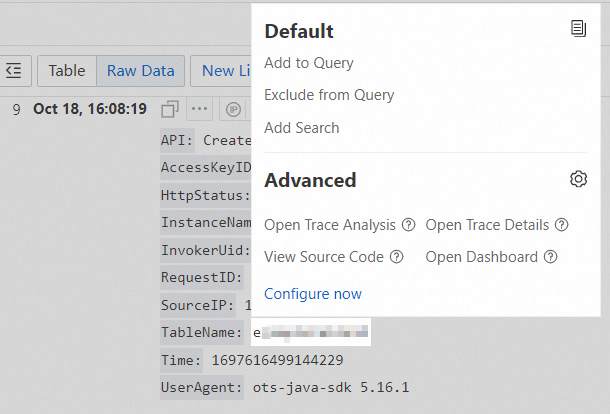This screenshot has height=414, width=610.
Task: Click help icon beside Open Dashboard
Action: [x=551, y=257]
